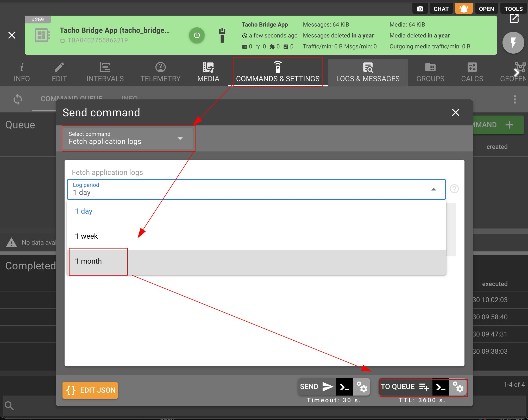Click the search magnifier icon at bottom left
The height and width of the screenshot is (420, 528).
click(9, 405)
